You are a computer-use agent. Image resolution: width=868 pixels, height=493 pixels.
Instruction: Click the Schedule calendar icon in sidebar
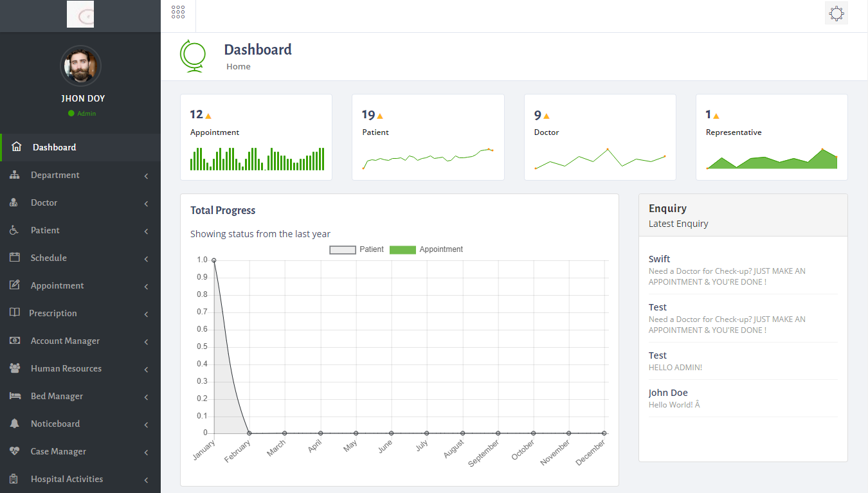tap(15, 258)
